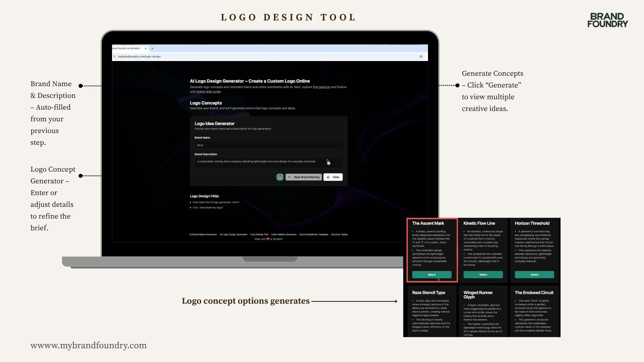Select the Kinetic Flow Line concept
644x362 pixels.
click(x=483, y=275)
